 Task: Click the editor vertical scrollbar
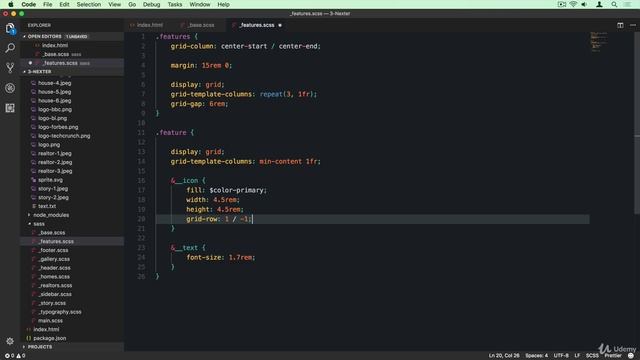pos(637,122)
